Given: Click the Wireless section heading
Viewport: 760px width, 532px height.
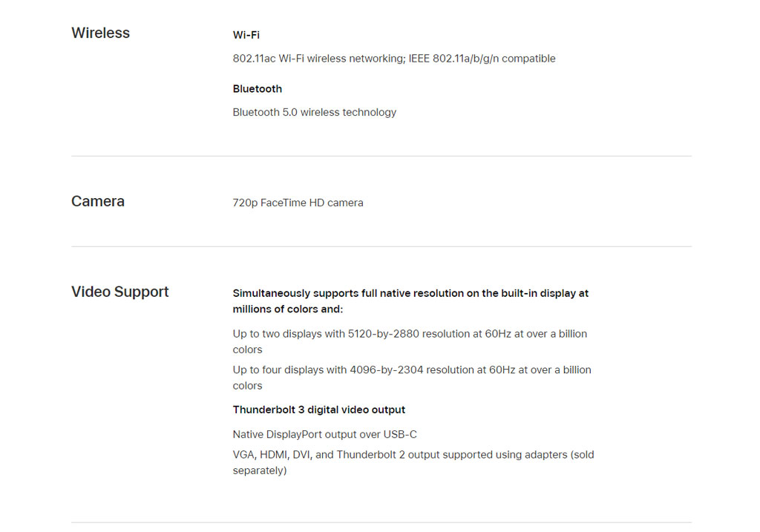Looking at the screenshot, I should click(x=100, y=33).
